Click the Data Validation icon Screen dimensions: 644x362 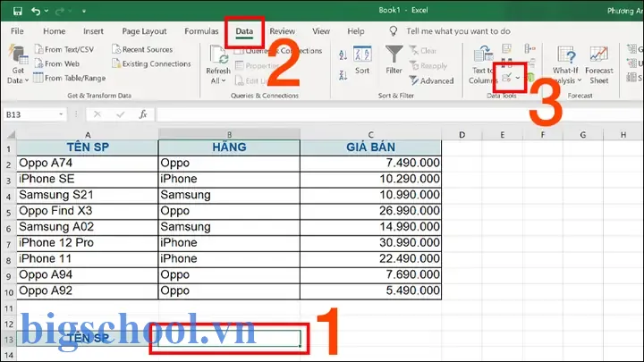click(x=507, y=77)
